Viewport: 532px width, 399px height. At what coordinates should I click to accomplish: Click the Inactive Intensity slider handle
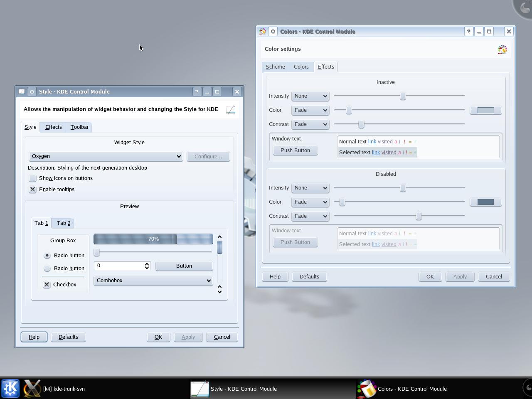[402, 96]
